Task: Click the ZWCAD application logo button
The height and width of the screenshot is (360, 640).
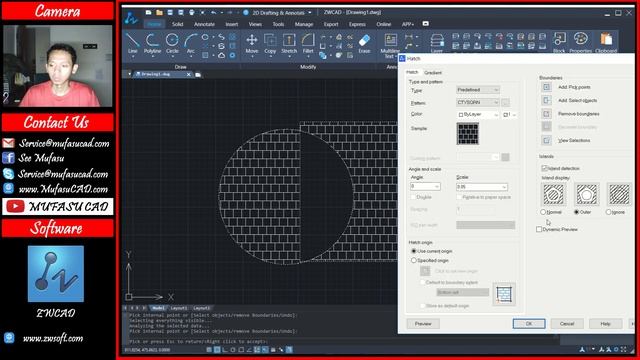Action: (x=131, y=18)
